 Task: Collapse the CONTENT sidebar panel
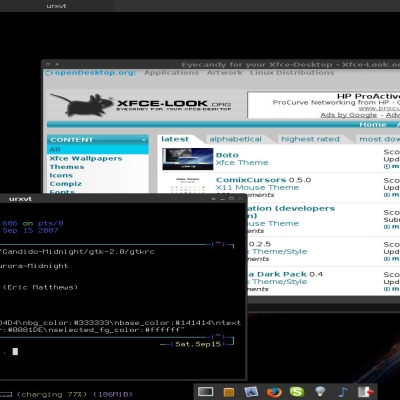(x=144, y=140)
